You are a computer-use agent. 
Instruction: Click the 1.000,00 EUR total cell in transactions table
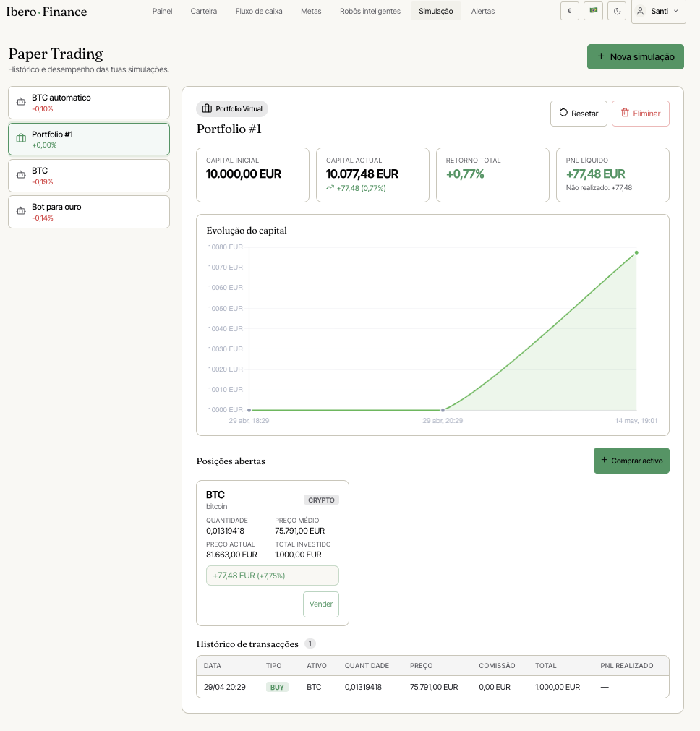click(x=558, y=687)
